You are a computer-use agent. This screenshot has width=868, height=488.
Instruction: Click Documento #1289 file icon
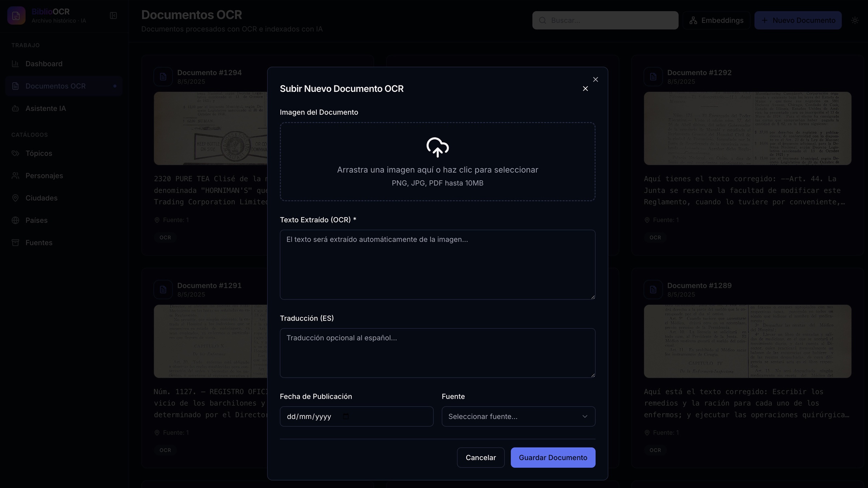(653, 290)
